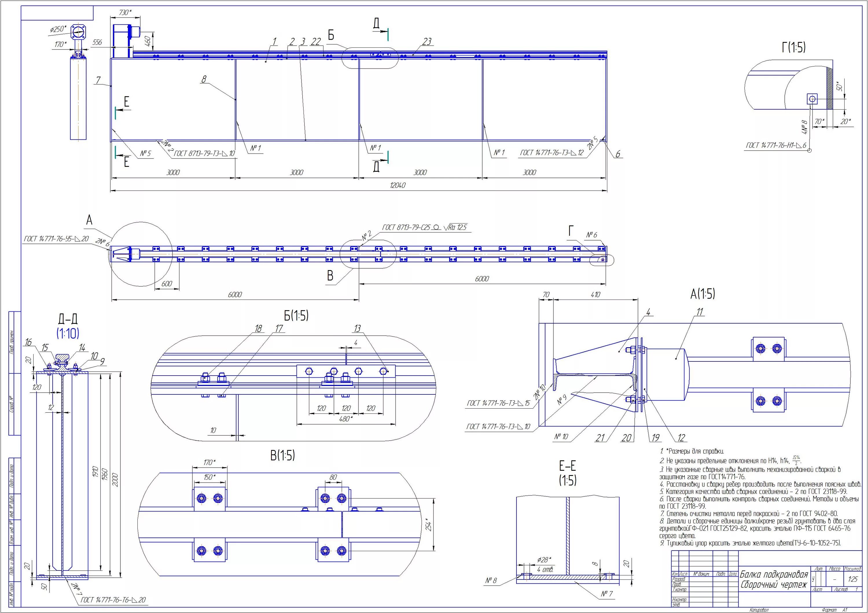
Task: Click weld note "ГОСТ 14771-76-У5-◺20"
Action: click(x=56, y=239)
